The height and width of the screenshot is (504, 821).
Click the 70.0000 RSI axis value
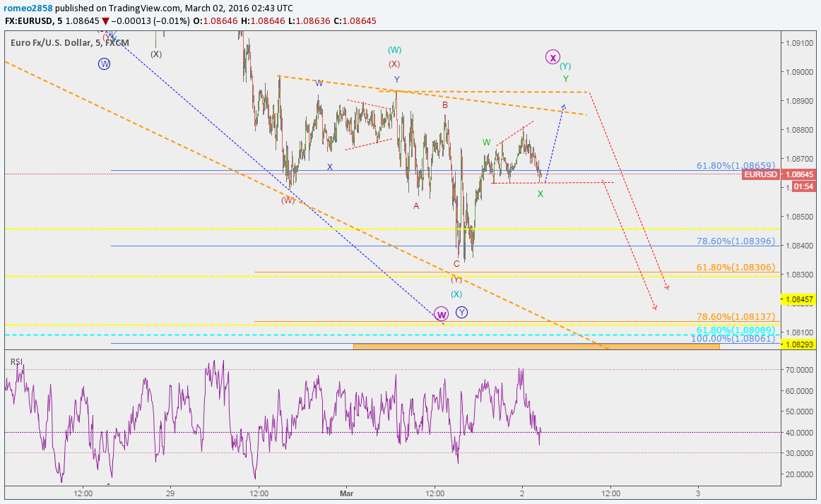[x=801, y=370]
